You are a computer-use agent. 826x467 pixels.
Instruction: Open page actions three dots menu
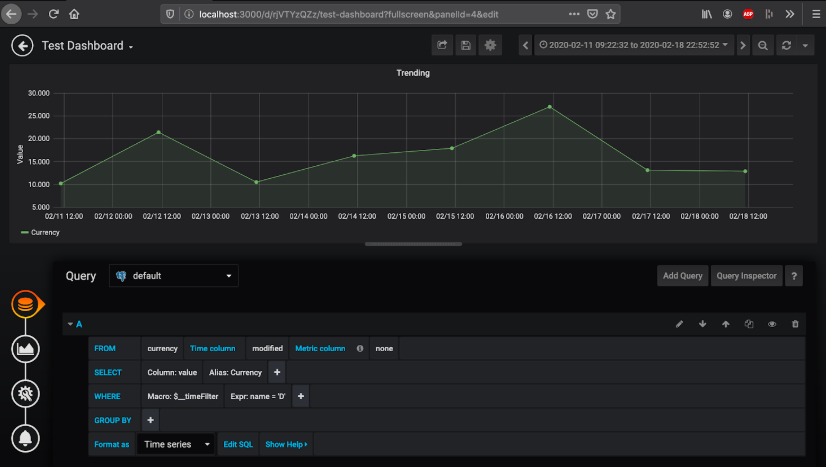[574, 14]
